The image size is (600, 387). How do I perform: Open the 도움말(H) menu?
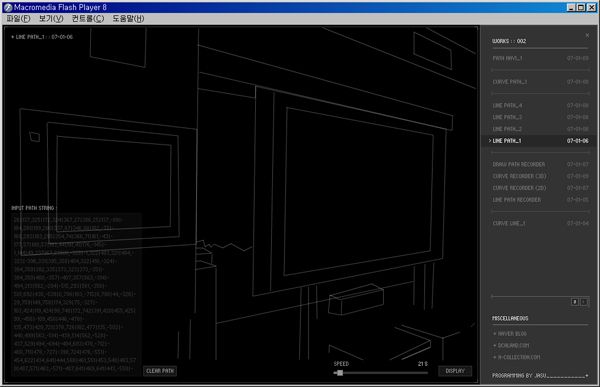[128, 18]
